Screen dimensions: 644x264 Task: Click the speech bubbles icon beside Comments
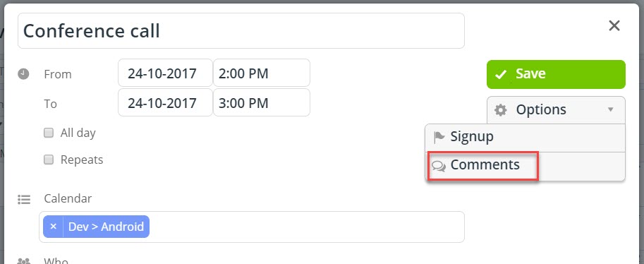pos(439,166)
